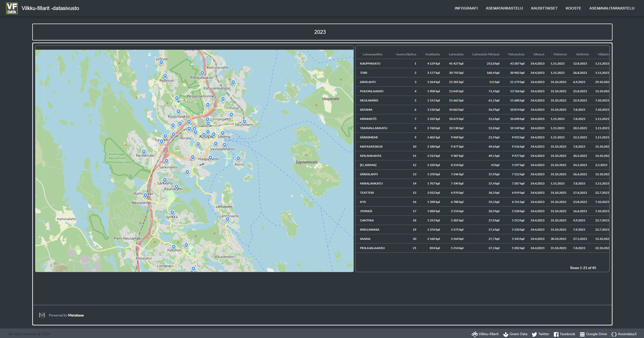Image resolution: width=644 pixels, height=338 pixels.
Task: Open the 2023 year selector dropdown
Action: [x=322, y=32]
